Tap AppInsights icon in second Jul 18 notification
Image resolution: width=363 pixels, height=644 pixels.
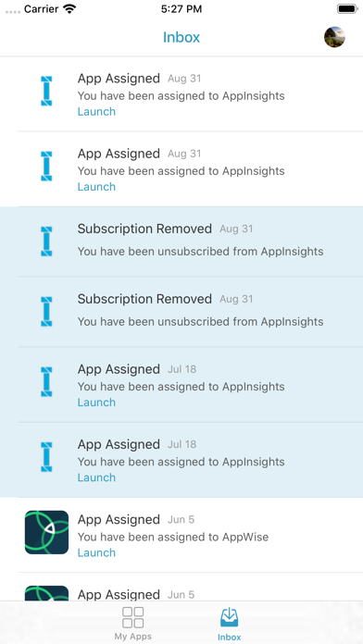tap(46, 457)
